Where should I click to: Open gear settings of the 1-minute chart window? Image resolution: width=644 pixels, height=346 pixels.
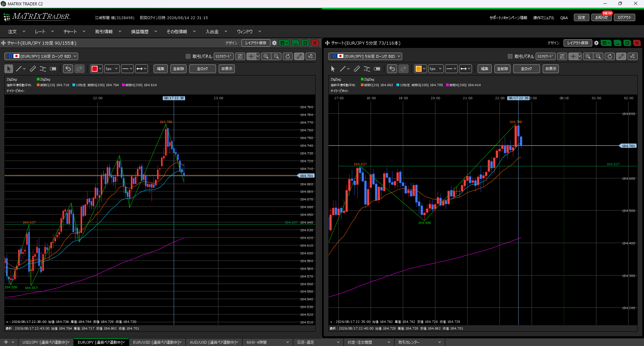coord(274,43)
